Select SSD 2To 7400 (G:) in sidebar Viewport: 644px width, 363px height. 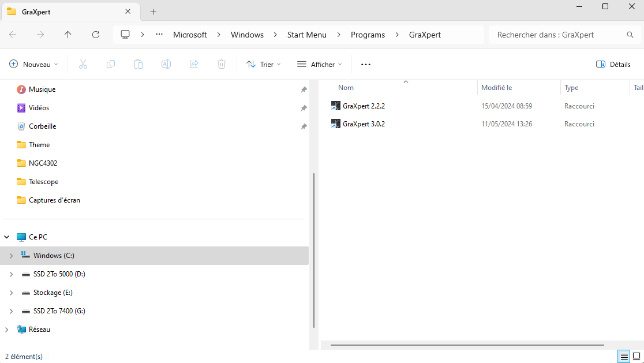pos(59,311)
